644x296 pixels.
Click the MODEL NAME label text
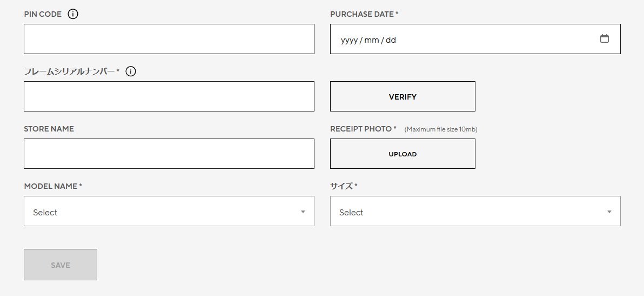[53, 186]
